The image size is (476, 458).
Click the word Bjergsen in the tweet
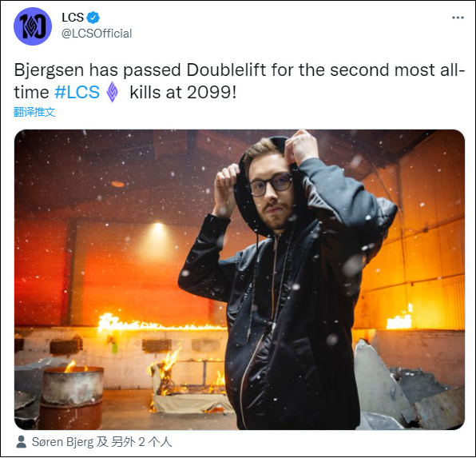49,70
